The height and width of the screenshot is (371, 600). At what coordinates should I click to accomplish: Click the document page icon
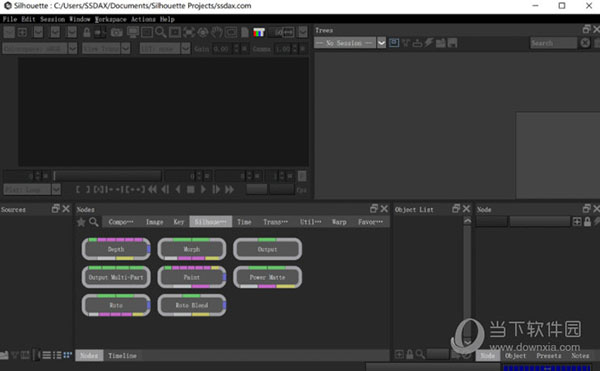[245, 33]
